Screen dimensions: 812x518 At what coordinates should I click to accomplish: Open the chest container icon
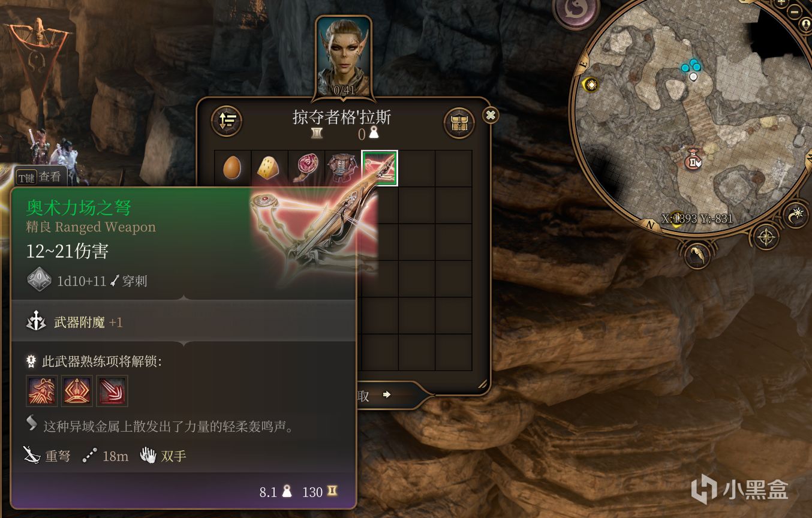point(459,124)
